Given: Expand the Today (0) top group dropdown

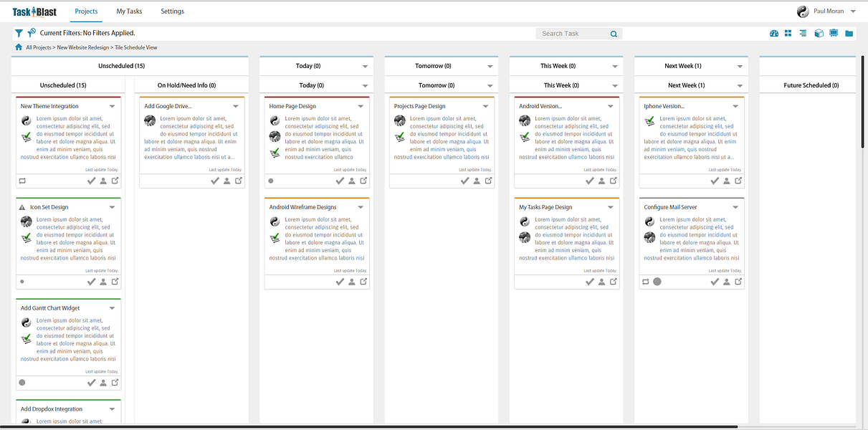Looking at the screenshot, I should (x=366, y=66).
